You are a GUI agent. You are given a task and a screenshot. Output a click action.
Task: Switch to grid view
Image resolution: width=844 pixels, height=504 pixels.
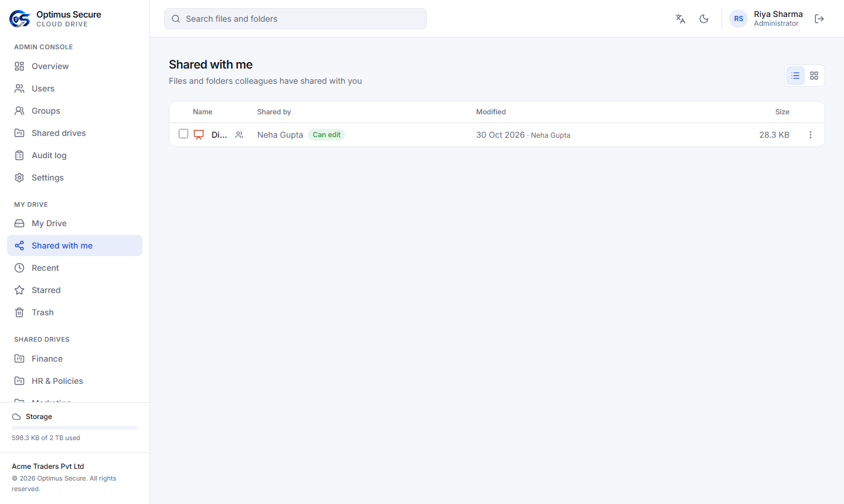[814, 76]
